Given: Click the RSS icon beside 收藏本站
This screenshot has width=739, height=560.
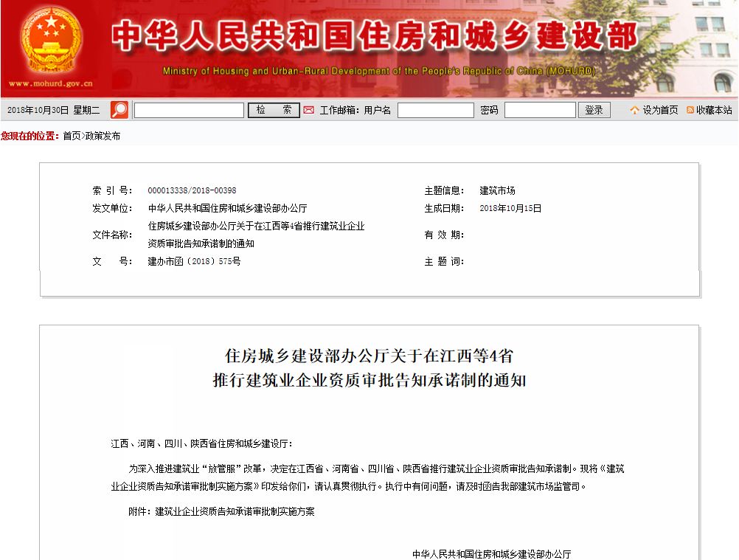Looking at the screenshot, I should tap(690, 111).
